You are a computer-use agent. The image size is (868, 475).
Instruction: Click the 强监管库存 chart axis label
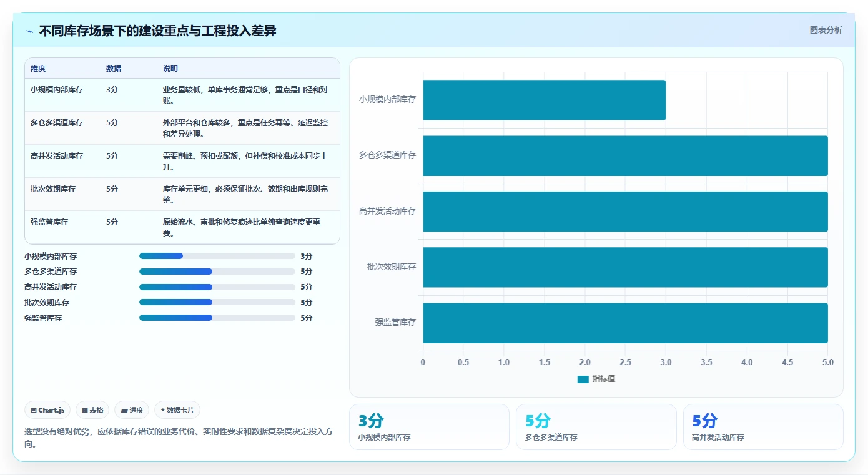(x=395, y=323)
